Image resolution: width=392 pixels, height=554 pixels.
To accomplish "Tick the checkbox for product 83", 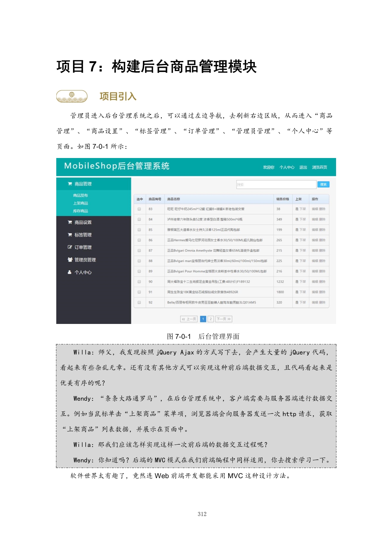I will pos(139,209).
